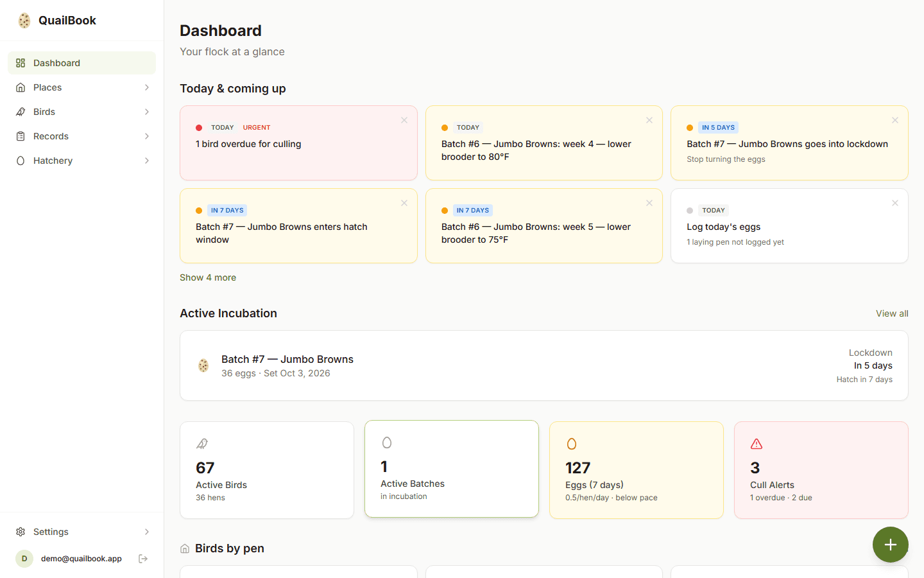Open the Records menu item
This screenshot has width=924, height=578.
[x=81, y=136]
